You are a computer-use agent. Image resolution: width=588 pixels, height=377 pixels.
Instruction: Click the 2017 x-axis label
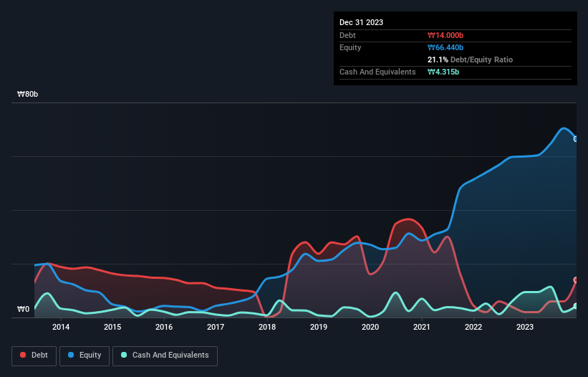(216, 327)
